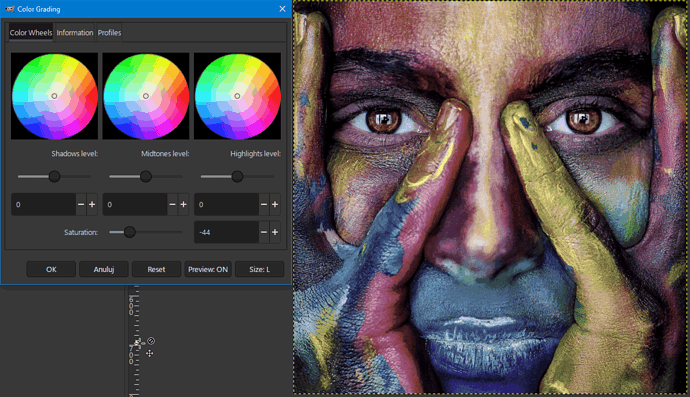
Task: Confirm color grading with OK
Action: 51,269
